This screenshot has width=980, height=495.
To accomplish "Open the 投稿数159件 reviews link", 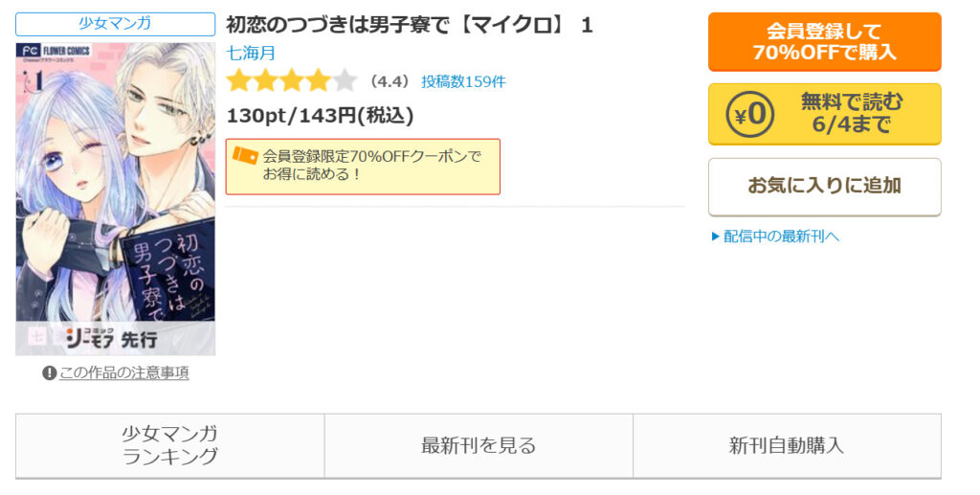I will tap(464, 82).
